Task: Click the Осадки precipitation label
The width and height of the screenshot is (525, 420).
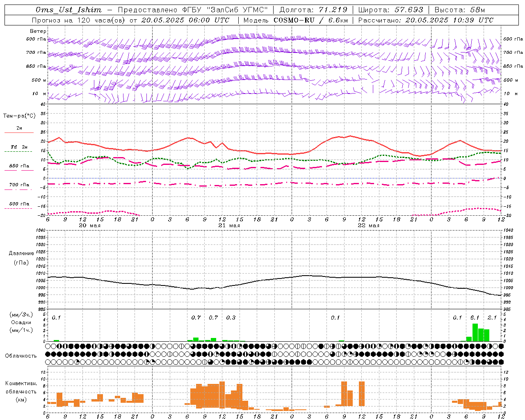Action: (21, 322)
